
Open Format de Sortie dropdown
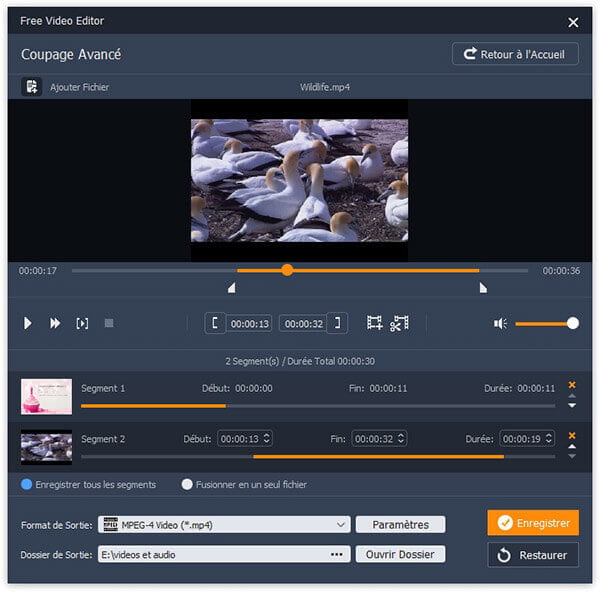(x=224, y=525)
